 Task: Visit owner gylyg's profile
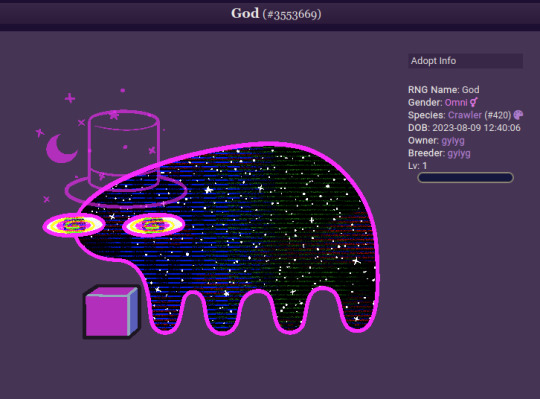click(453, 141)
